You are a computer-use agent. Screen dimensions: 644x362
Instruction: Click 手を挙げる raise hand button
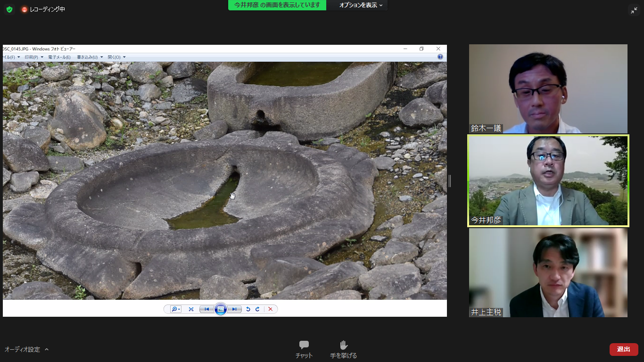click(x=343, y=349)
